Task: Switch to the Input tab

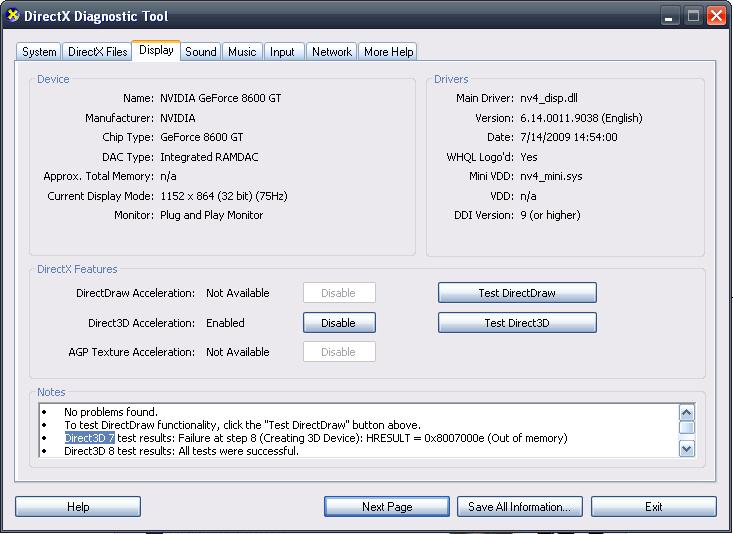Action: click(x=282, y=52)
